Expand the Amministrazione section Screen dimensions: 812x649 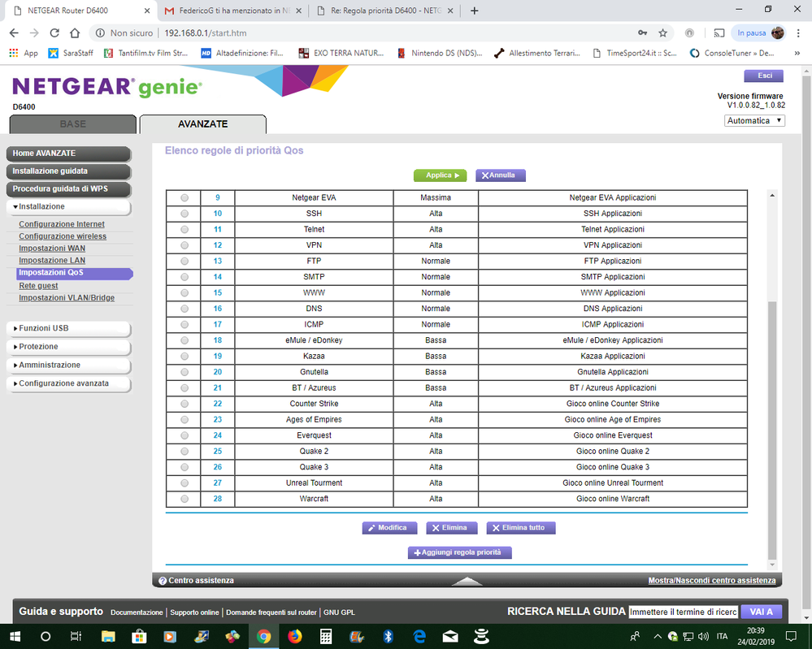69,366
